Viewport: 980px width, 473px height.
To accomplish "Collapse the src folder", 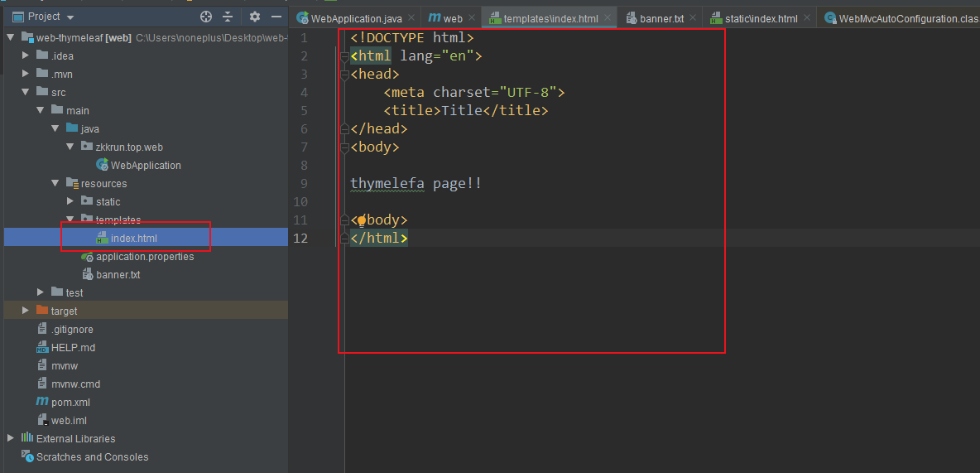I will 25,92.
